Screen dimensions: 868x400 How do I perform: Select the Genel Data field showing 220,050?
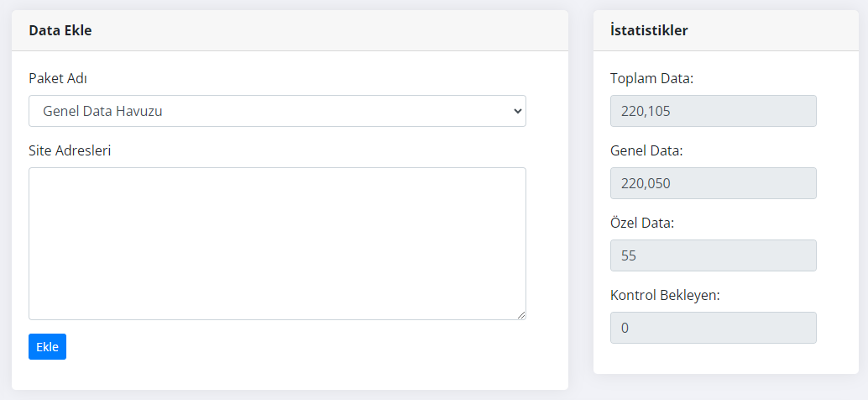(x=713, y=183)
